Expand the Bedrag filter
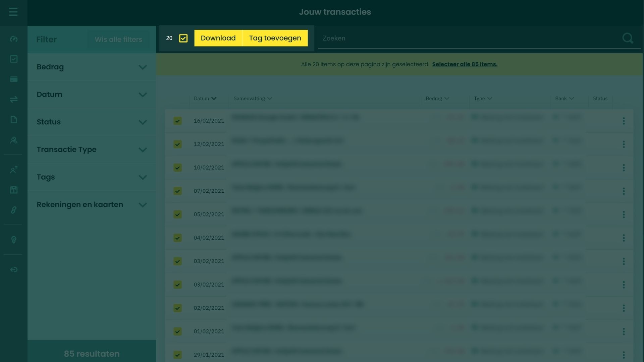 92,67
